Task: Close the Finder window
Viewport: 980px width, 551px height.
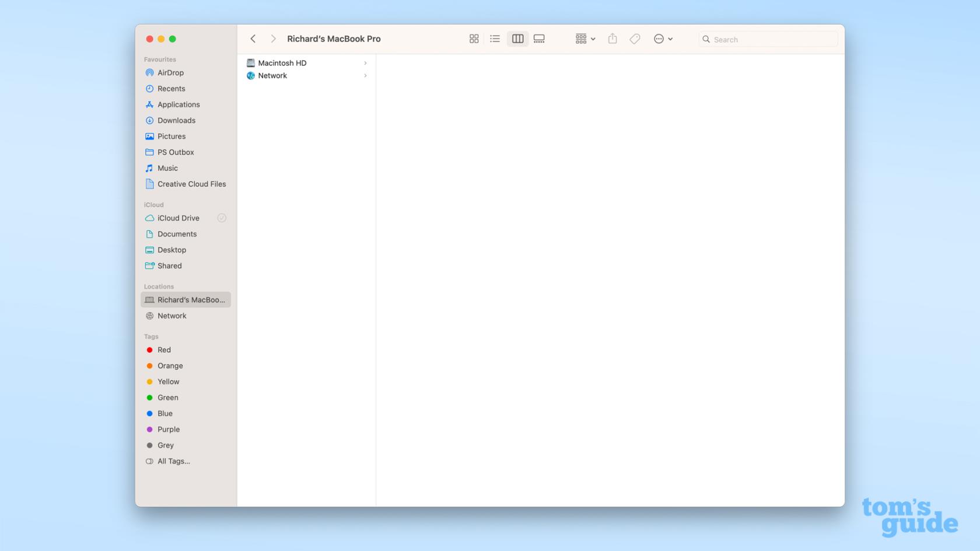Action: [x=149, y=39]
